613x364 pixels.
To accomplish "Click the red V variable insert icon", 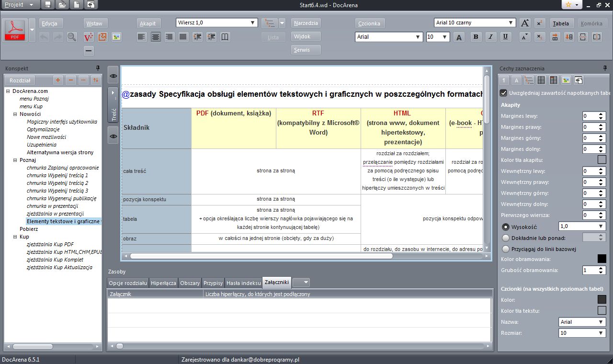I will 88,37.
